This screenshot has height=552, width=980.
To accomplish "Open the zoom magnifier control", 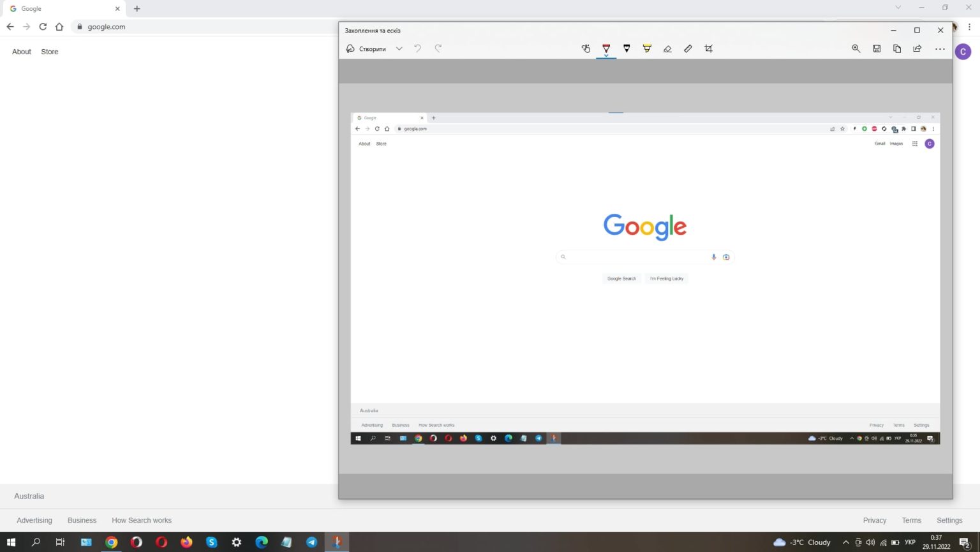I will click(856, 48).
